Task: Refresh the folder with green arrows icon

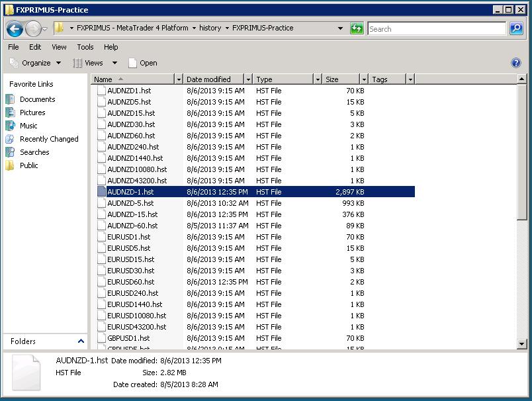Action: click(356, 28)
